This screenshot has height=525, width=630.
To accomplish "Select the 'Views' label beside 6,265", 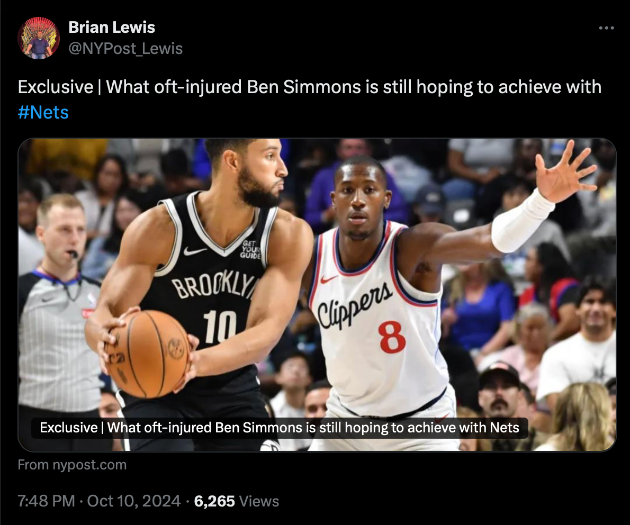I will point(259,501).
